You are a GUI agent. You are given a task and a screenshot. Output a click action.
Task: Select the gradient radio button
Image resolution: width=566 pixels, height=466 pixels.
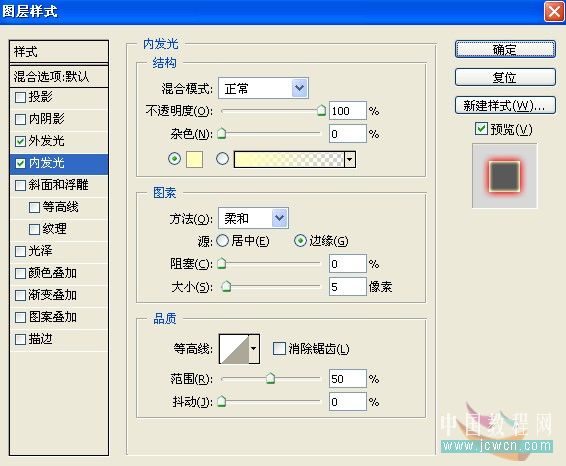(x=222, y=159)
